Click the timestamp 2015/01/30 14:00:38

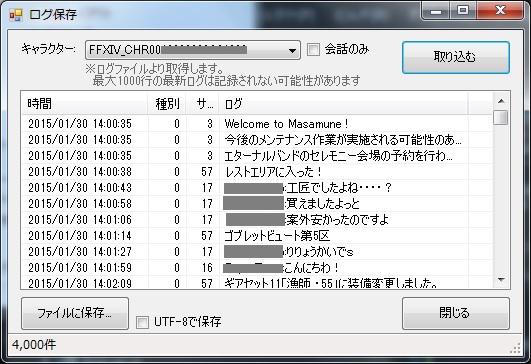[80, 172]
